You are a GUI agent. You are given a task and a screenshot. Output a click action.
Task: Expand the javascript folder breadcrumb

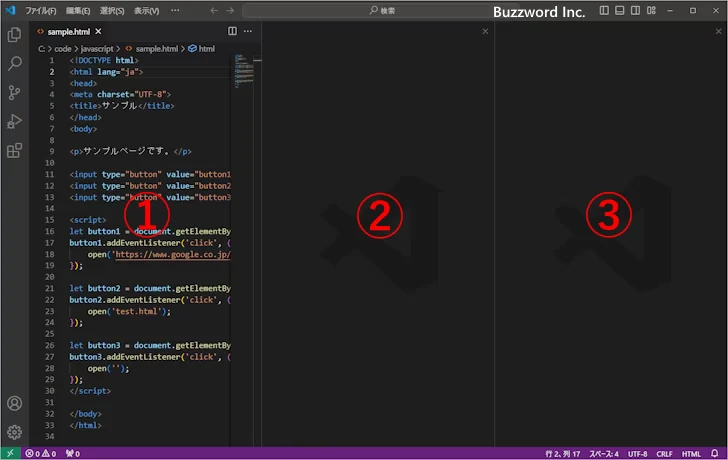tap(99, 48)
